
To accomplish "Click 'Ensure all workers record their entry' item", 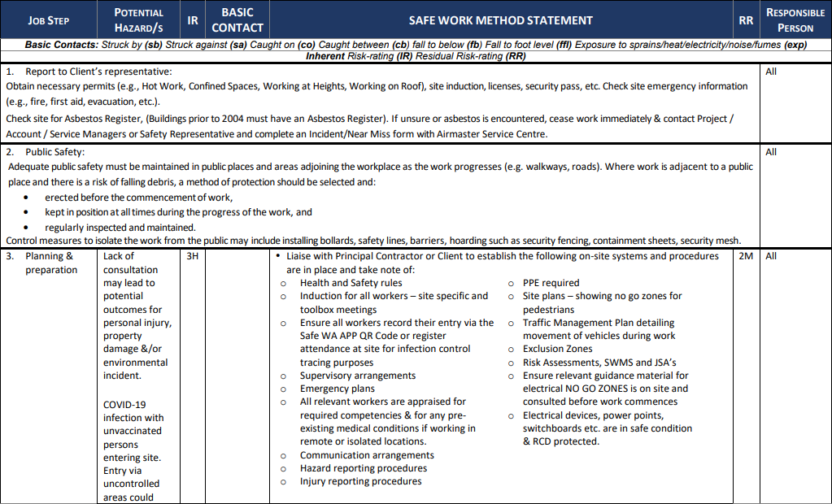I will click(x=397, y=342).
